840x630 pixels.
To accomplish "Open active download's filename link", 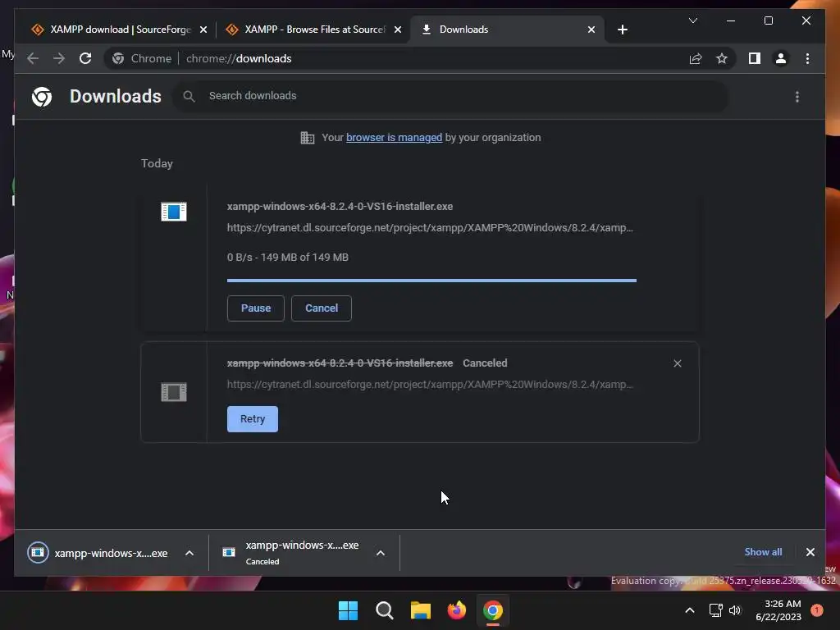I will (340, 206).
